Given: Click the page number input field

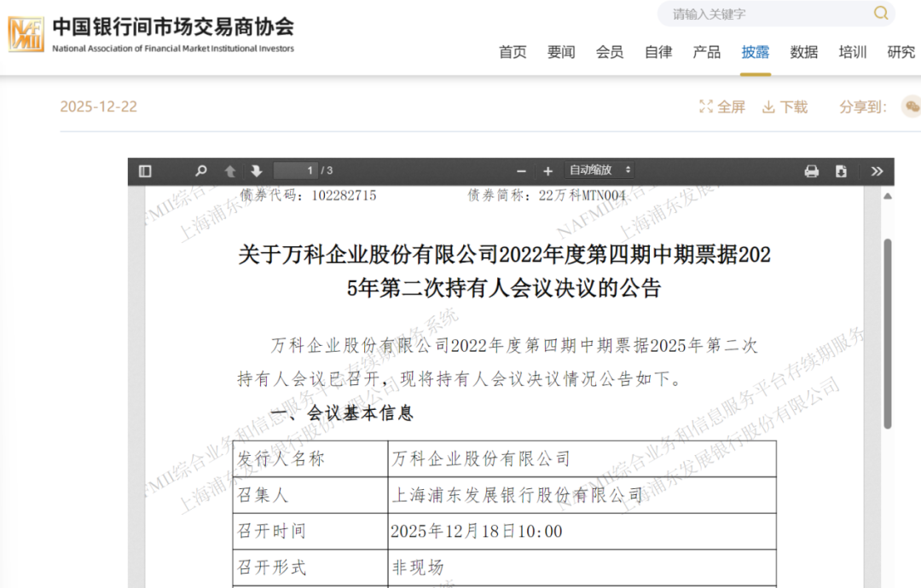Looking at the screenshot, I should coord(296,170).
